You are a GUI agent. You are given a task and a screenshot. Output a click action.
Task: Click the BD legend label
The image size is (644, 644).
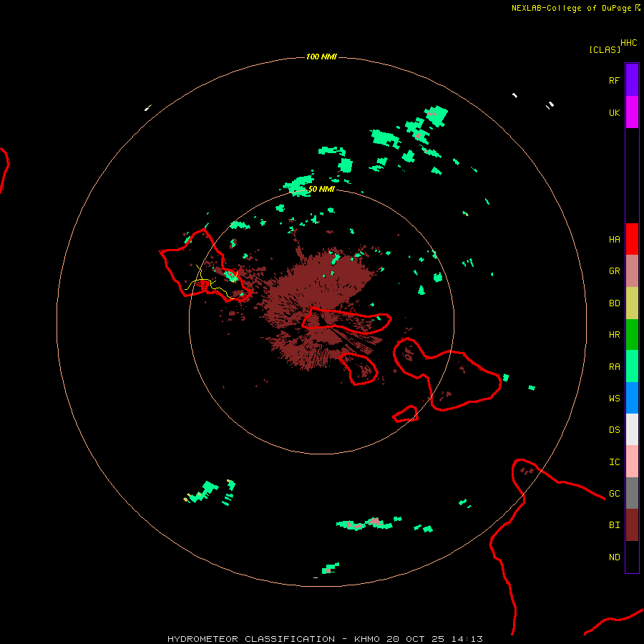click(x=614, y=303)
